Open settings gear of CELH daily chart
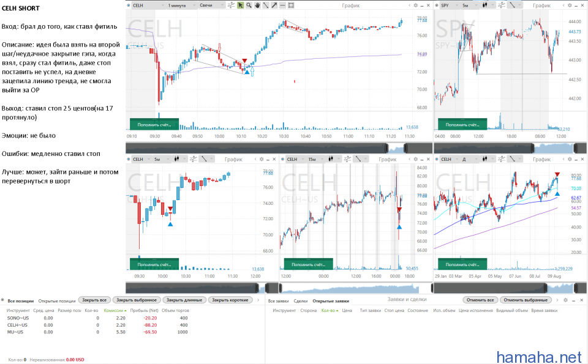 click(x=570, y=159)
